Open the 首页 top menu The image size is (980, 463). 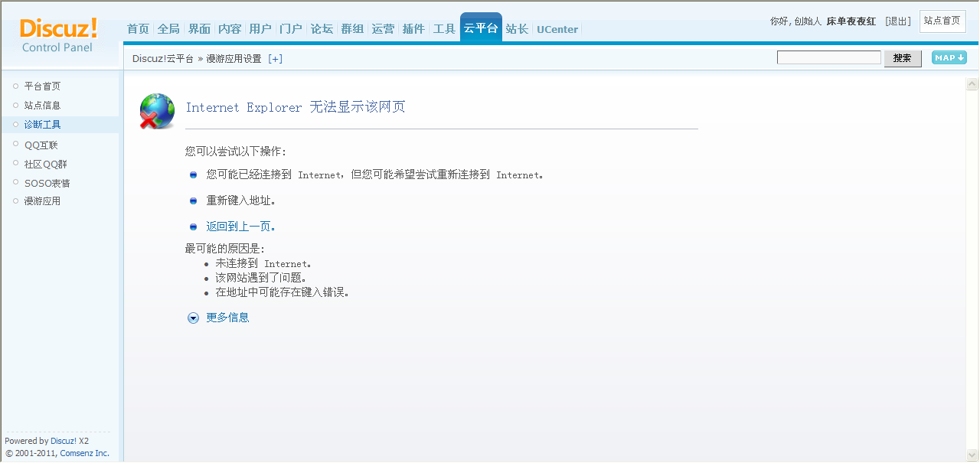click(138, 29)
